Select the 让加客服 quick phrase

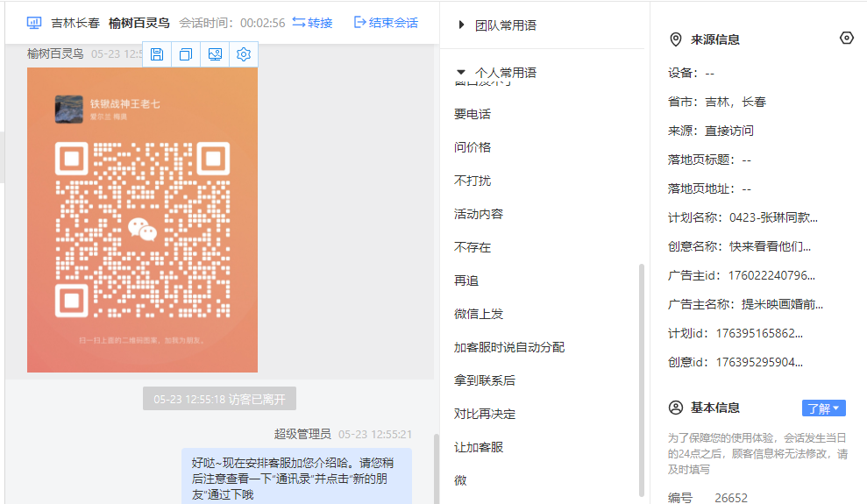pyautogui.click(x=479, y=447)
